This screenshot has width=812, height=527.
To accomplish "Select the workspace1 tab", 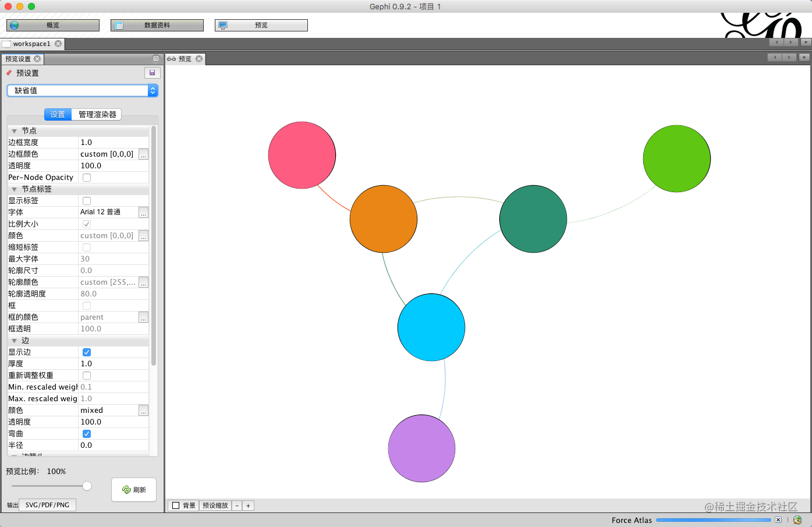I will point(32,43).
